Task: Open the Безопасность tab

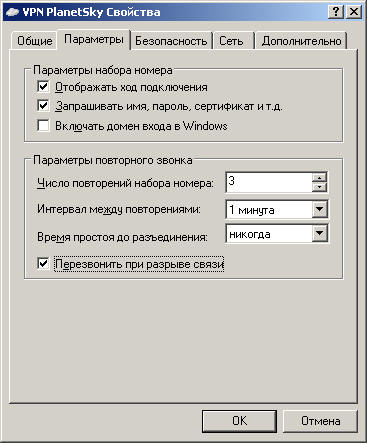Action: pos(171,41)
